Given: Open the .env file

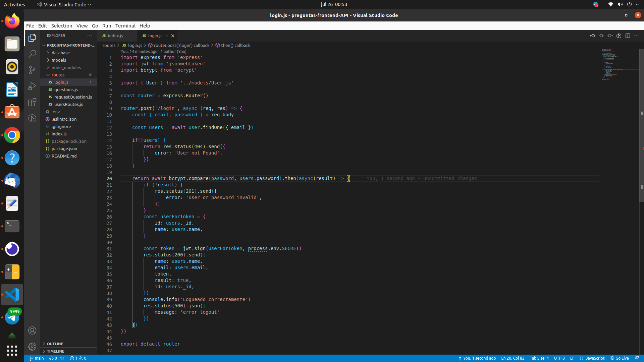Looking at the screenshot, I should tap(69, 112).
